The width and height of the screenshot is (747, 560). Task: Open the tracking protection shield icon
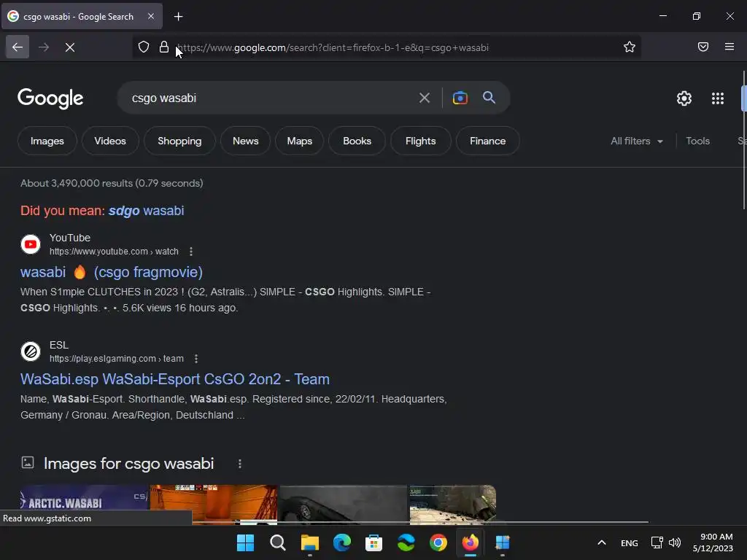pyautogui.click(x=144, y=47)
